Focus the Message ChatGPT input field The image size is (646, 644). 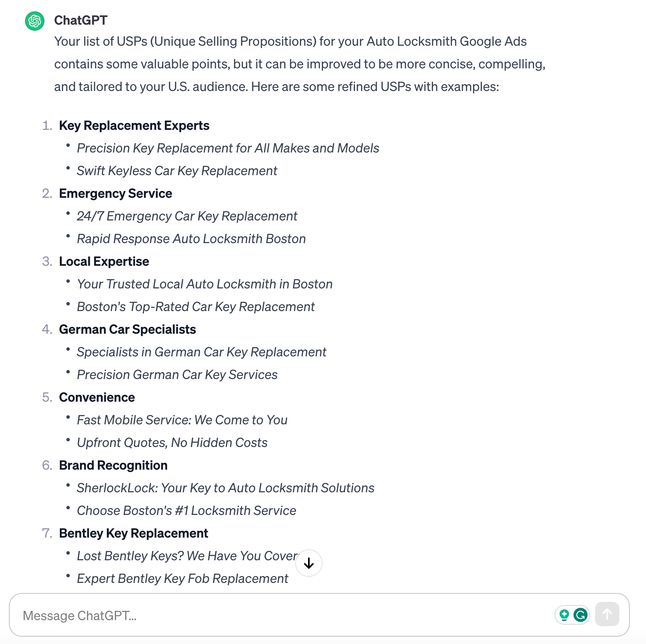click(x=283, y=615)
